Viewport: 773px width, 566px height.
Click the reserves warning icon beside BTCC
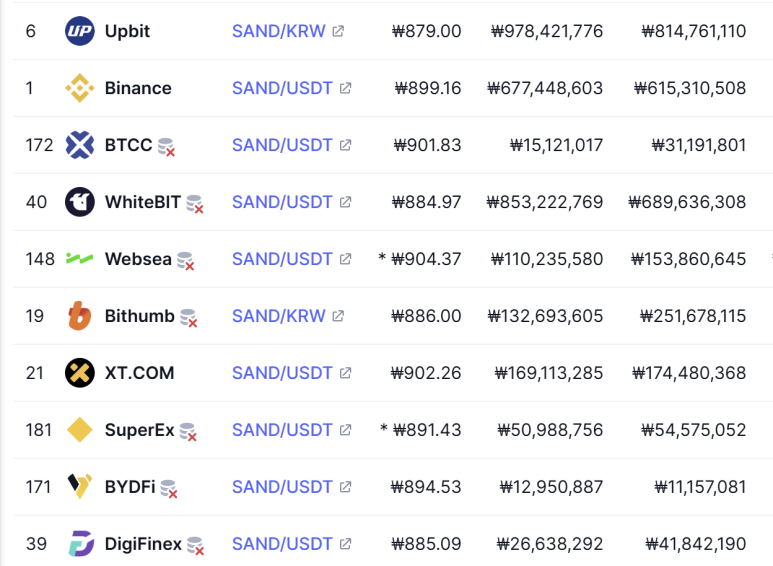[166, 147]
